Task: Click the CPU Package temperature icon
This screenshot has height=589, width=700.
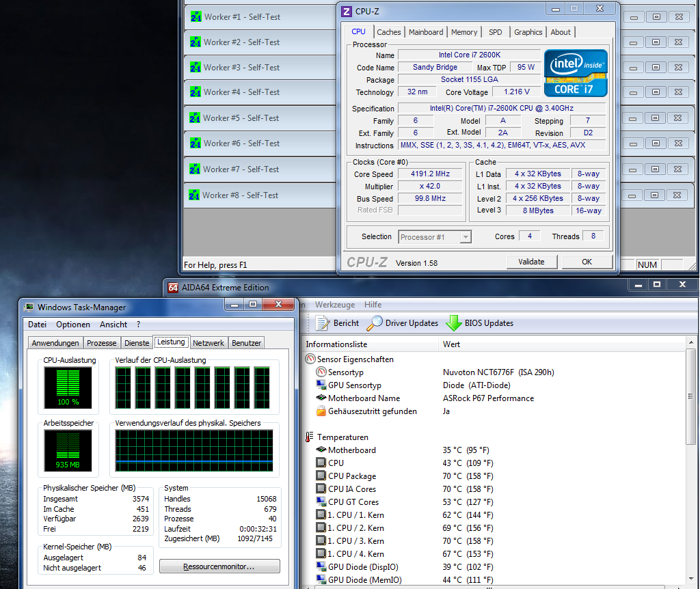Action: point(321,476)
